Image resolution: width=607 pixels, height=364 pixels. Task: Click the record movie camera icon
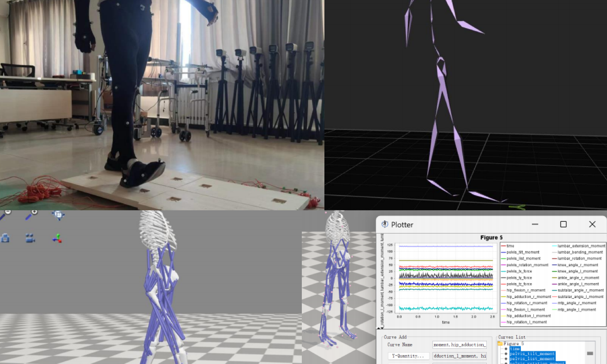[30, 238]
